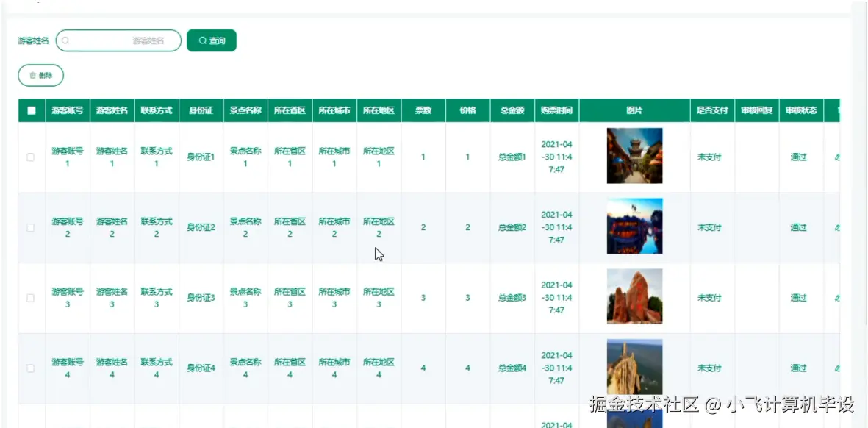This screenshot has height=428, width=868.
Task: Click the 价格 column header
Action: click(x=467, y=110)
